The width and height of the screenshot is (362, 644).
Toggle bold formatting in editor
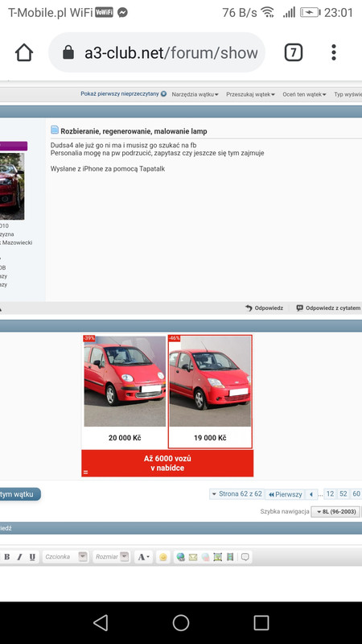point(7,557)
